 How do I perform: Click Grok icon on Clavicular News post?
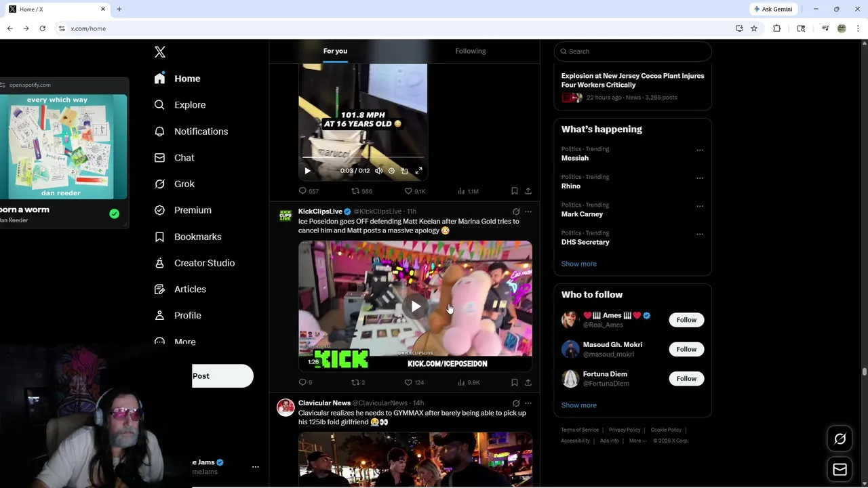click(516, 403)
